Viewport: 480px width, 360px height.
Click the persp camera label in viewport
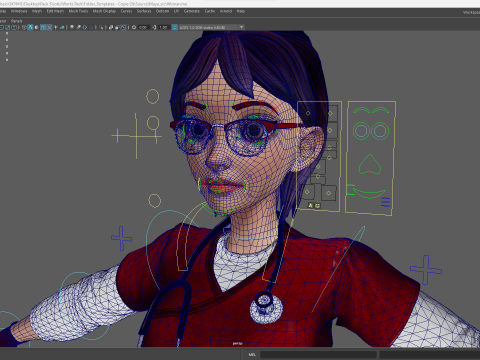pyautogui.click(x=237, y=343)
